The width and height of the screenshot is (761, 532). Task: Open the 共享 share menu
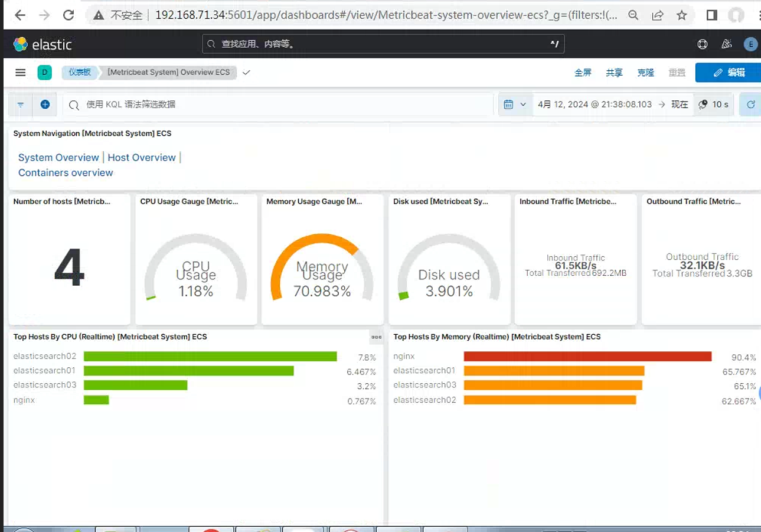point(614,73)
